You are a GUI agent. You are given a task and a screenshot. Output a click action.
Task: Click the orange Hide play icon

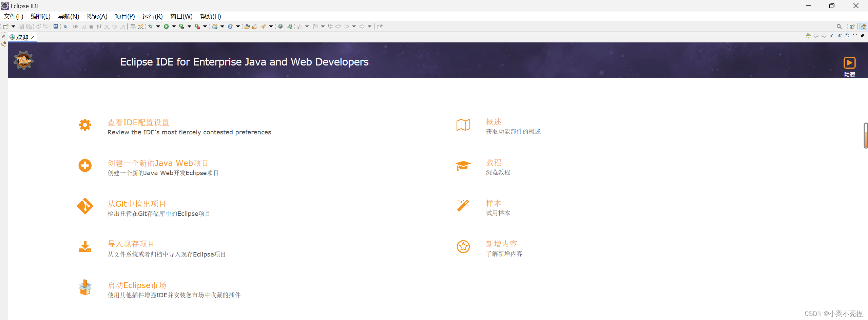(x=849, y=63)
